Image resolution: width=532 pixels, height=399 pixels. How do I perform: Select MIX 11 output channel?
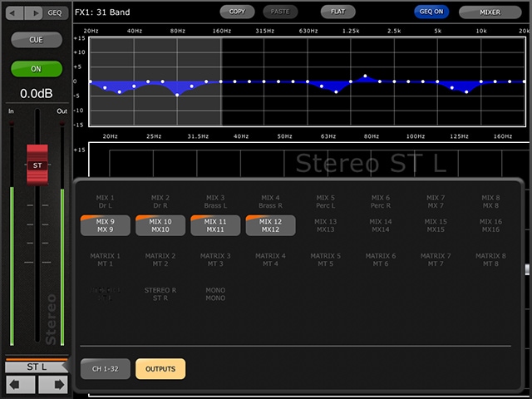point(215,225)
